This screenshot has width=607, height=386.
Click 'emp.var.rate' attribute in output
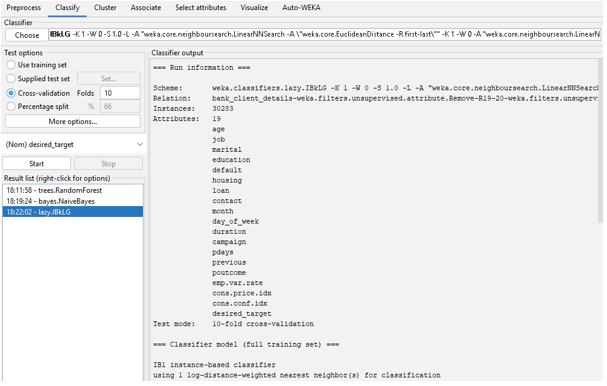pos(237,283)
